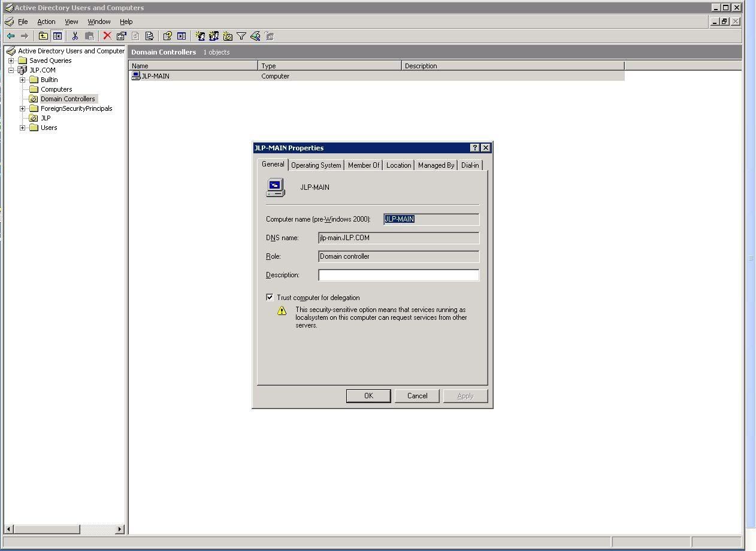This screenshot has width=756, height=551.
Task: Click the Up one level folder icon
Action: click(43, 36)
